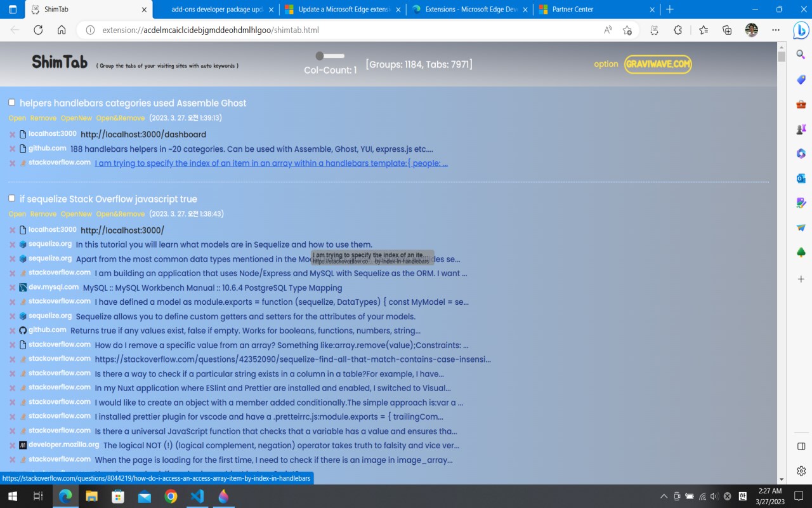Open sidebar Outlook icon
Screen dimensions: 812x508
[801, 178]
